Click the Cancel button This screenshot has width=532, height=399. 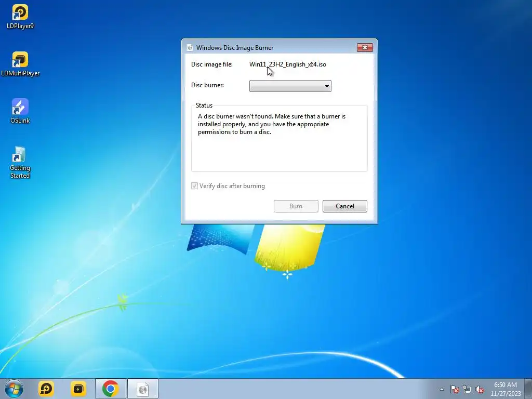tap(345, 206)
